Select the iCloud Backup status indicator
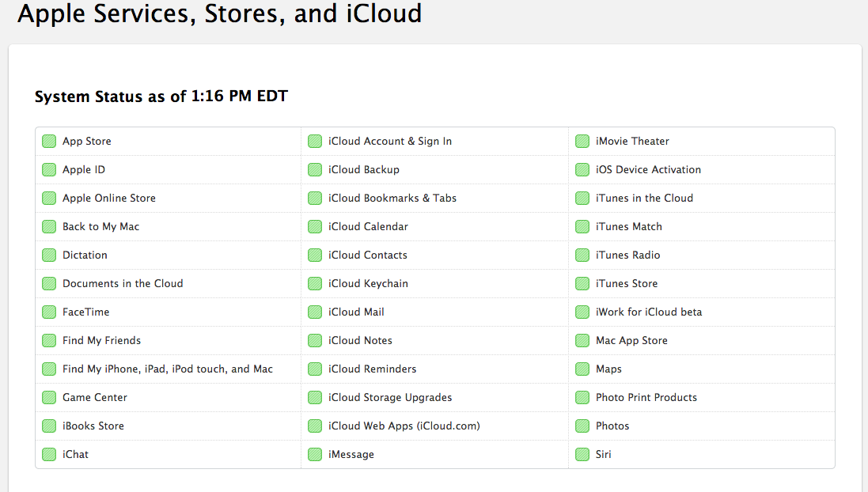Screen dimensions: 868x492 [x=315, y=169]
